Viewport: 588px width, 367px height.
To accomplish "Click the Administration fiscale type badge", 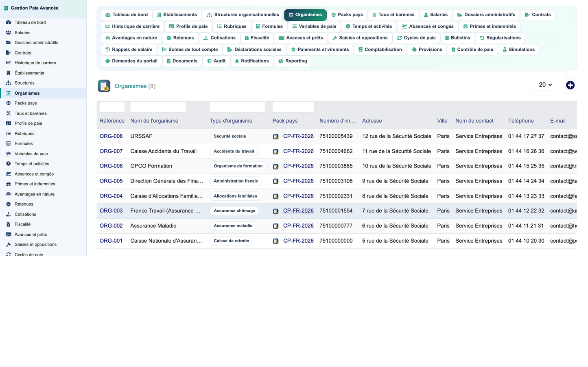I will click(236, 181).
